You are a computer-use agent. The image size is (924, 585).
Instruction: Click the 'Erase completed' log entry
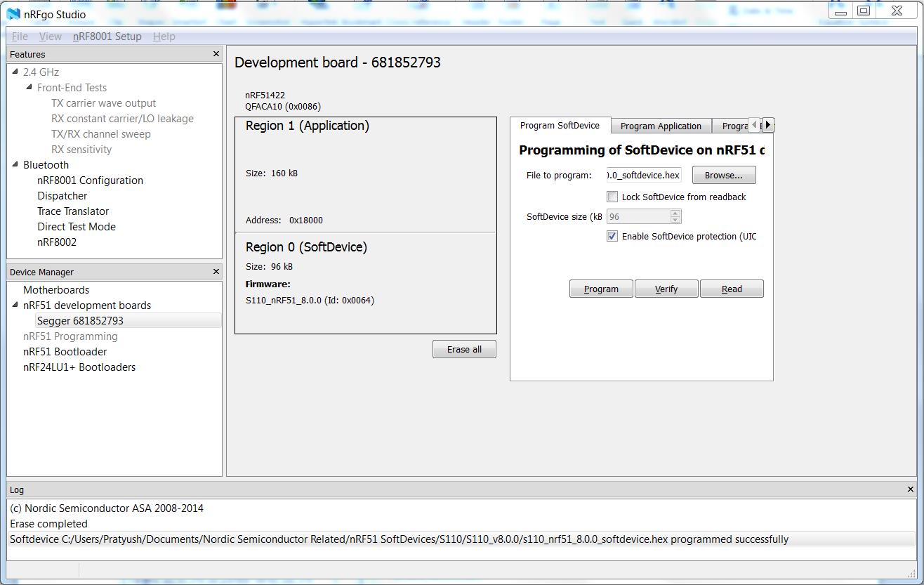[48, 523]
